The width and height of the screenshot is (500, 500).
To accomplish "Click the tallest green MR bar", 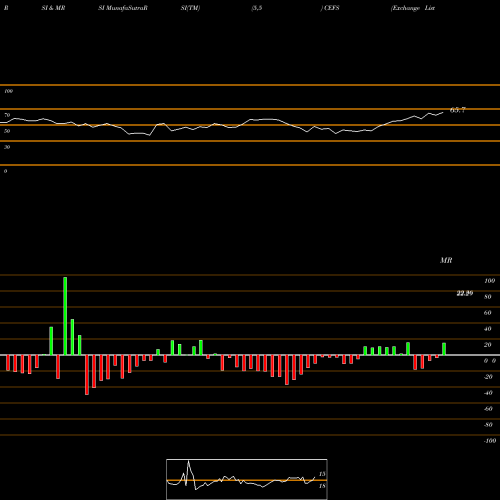I will tap(65, 316).
